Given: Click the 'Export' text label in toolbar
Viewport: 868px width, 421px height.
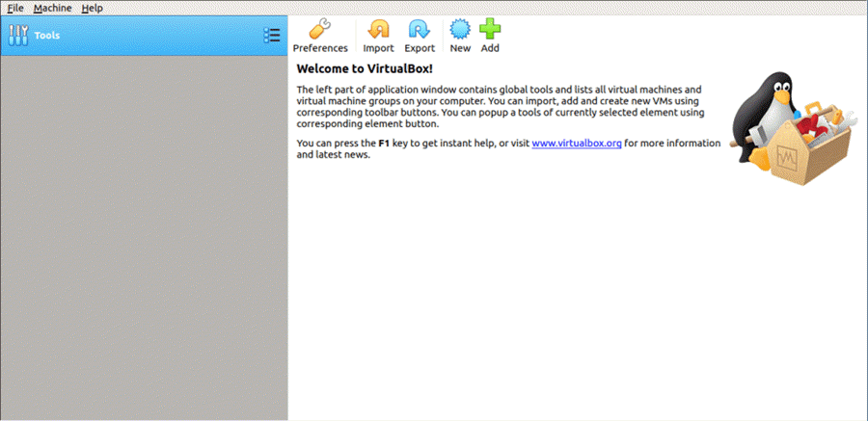Looking at the screenshot, I should click(420, 48).
